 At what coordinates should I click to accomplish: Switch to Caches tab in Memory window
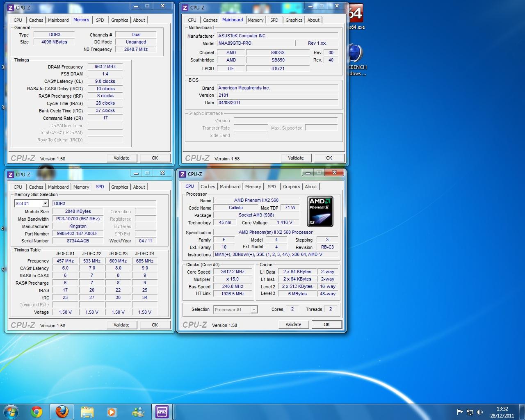36,20
